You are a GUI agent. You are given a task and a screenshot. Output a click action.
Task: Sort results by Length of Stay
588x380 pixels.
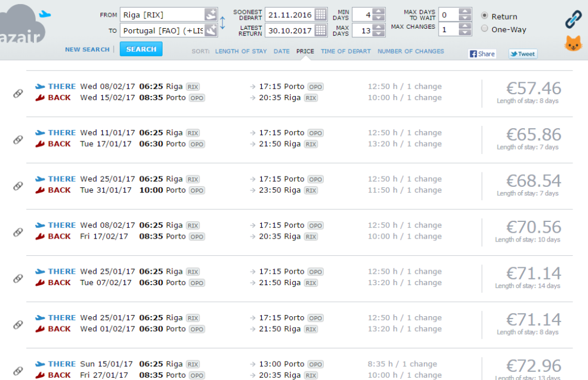(241, 51)
